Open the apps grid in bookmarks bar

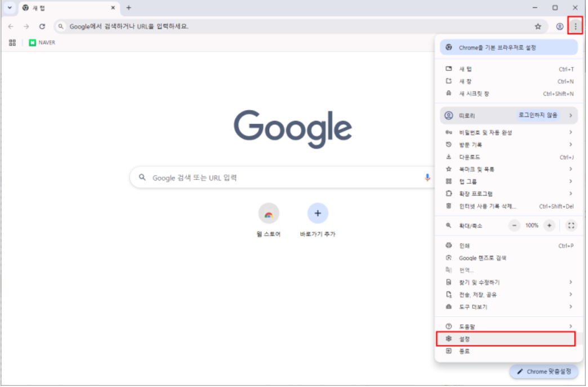point(12,43)
